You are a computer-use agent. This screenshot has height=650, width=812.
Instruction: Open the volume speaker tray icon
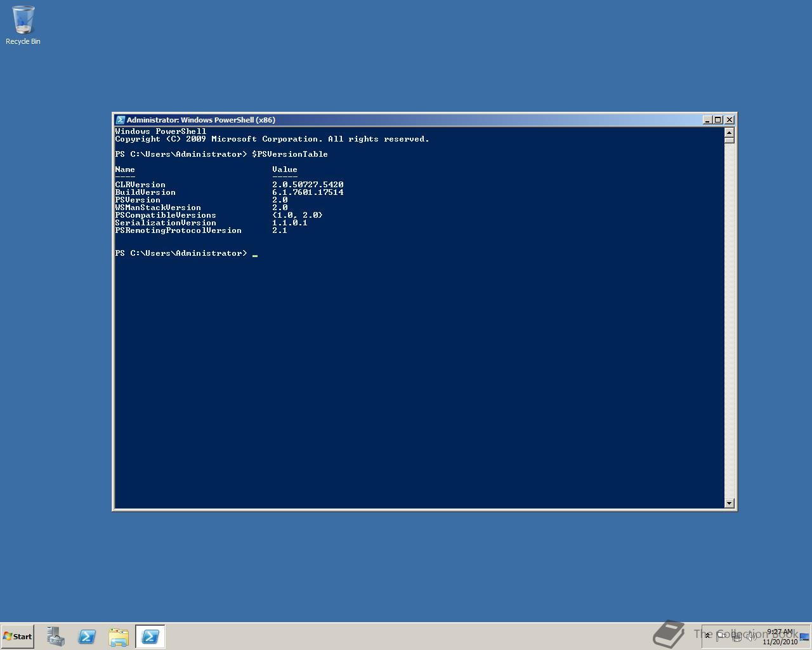coord(750,635)
